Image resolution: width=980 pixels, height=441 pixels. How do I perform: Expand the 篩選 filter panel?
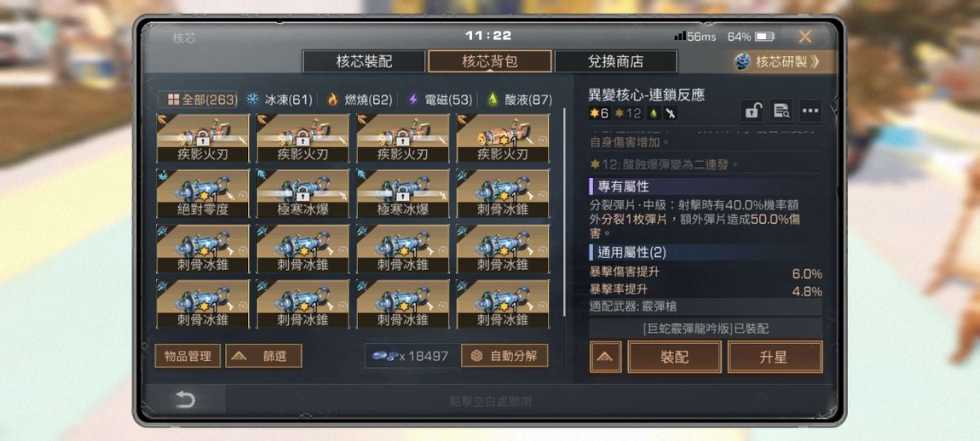point(264,356)
